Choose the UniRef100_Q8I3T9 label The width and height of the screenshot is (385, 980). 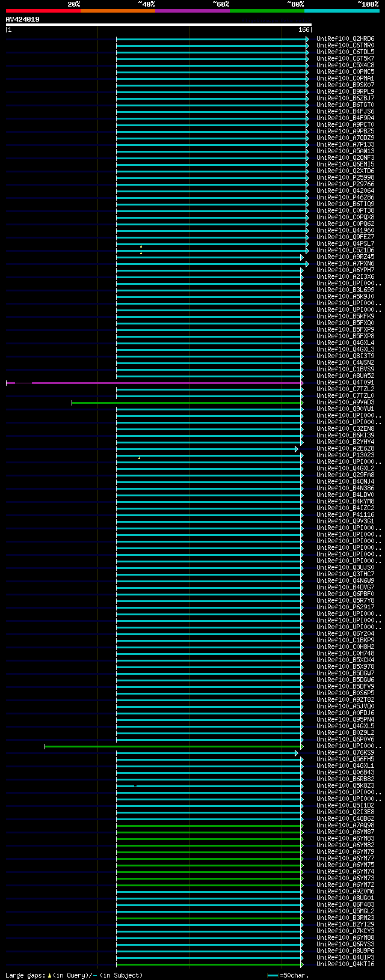tap(345, 356)
